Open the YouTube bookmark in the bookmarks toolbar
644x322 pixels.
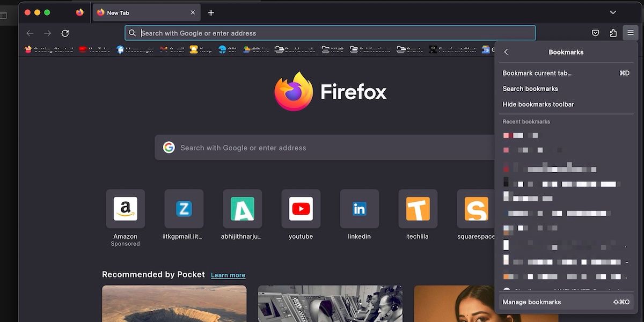[x=94, y=49]
